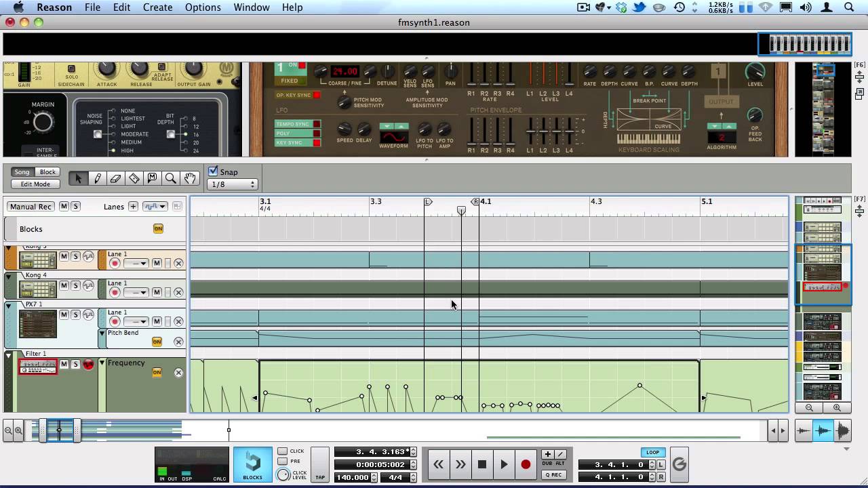
Task: Collapse the PX7 1 track
Action: click(x=9, y=306)
